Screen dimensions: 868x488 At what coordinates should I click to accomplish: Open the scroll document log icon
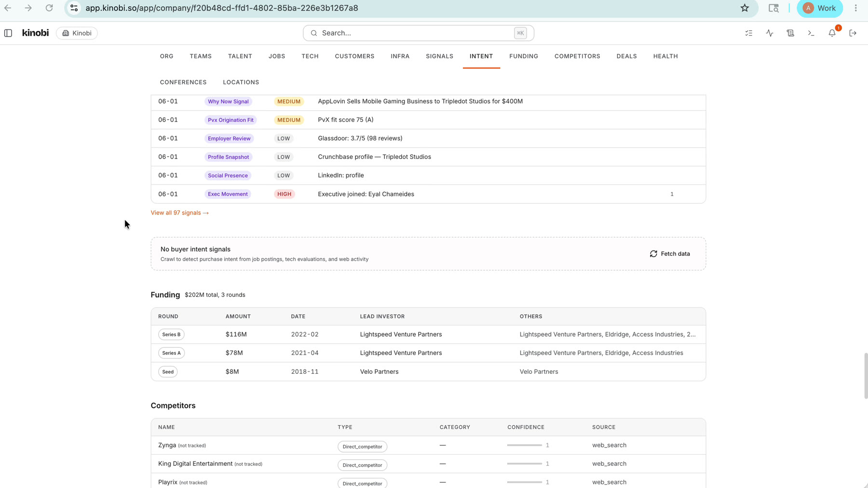pyautogui.click(x=790, y=33)
